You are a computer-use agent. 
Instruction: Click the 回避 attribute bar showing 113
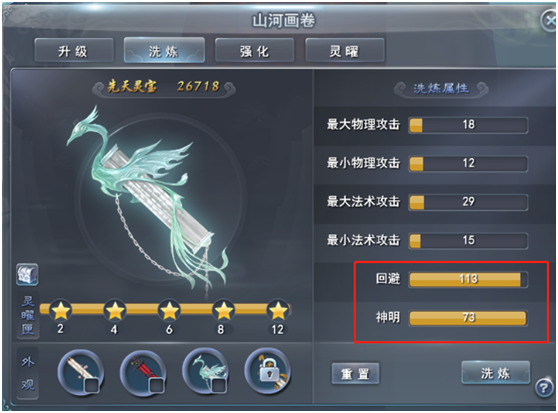(468, 279)
